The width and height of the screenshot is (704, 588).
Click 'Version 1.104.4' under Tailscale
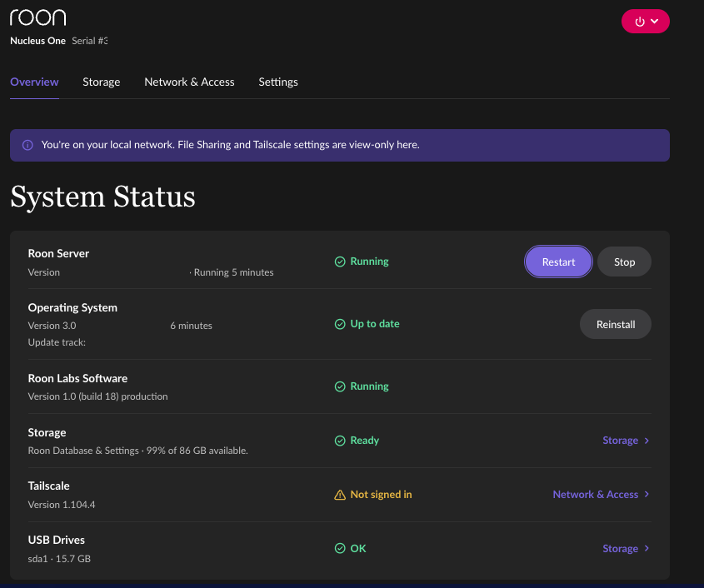point(62,505)
